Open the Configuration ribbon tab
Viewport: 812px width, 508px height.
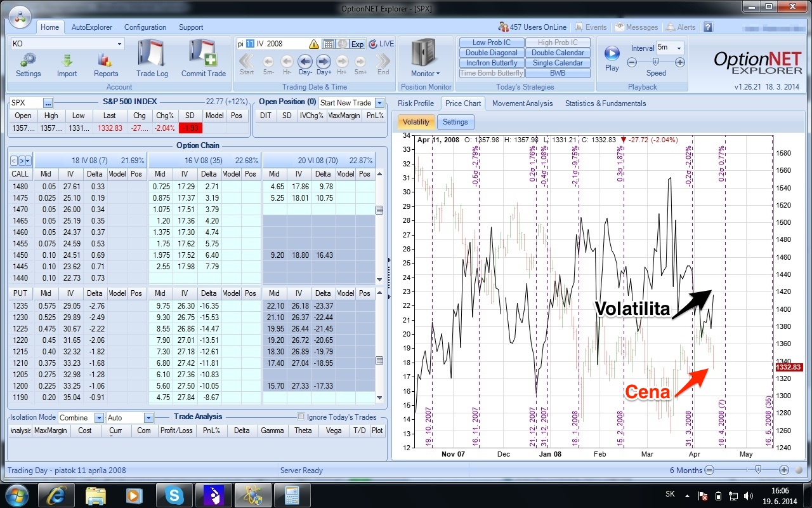(x=145, y=27)
